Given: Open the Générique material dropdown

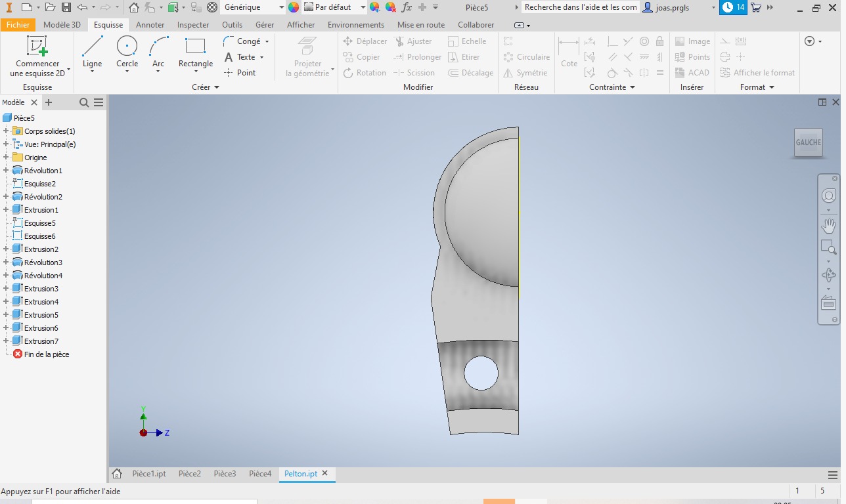Looking at the screenshot, I should pos(281,7).
